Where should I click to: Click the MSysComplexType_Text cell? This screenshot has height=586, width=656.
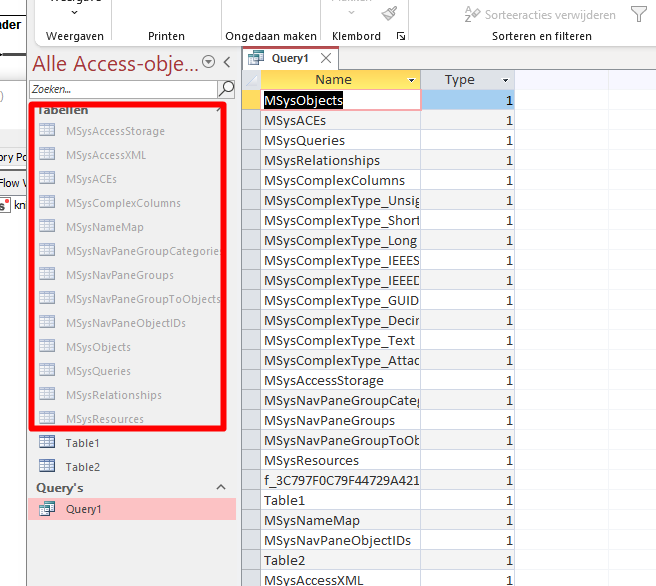point(340,340)
